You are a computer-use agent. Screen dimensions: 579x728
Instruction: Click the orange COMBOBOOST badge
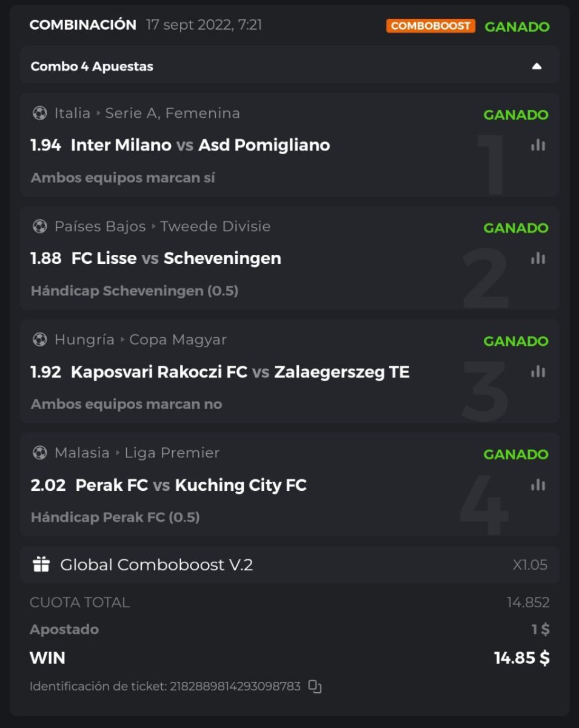(x=430, y=26)
